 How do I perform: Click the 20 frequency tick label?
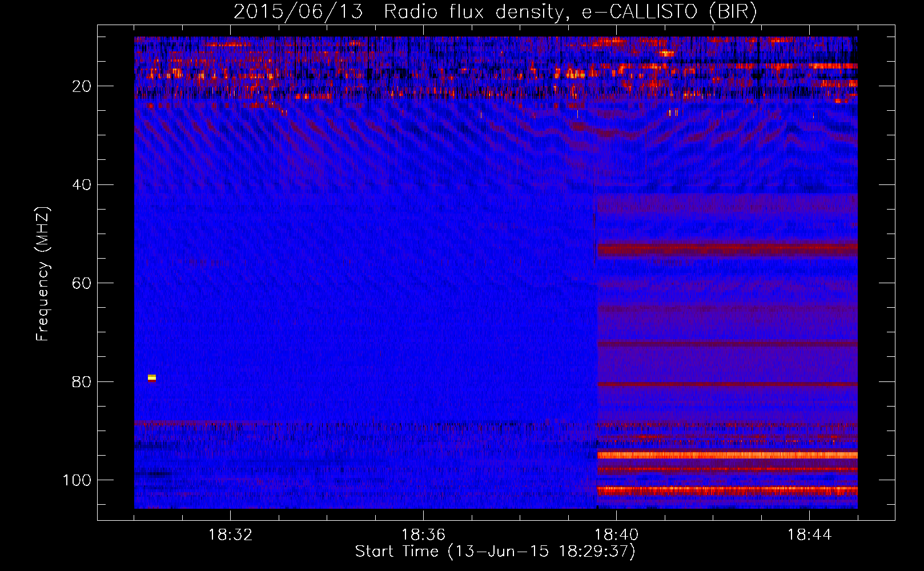click(82, 86)
